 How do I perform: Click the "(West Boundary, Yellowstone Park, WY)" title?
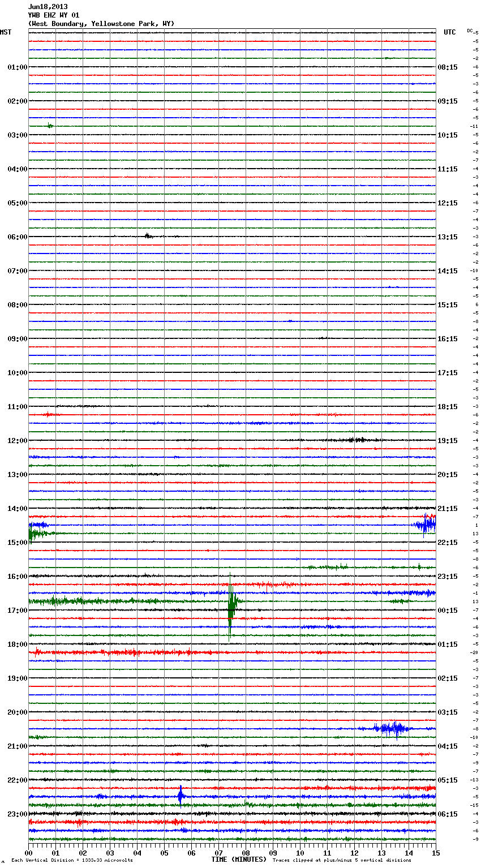[101, 24]
